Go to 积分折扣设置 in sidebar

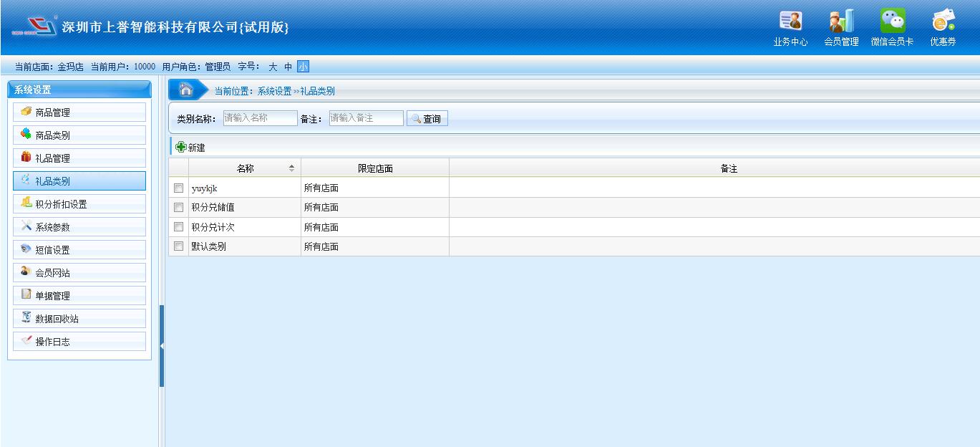pos(79,204)
